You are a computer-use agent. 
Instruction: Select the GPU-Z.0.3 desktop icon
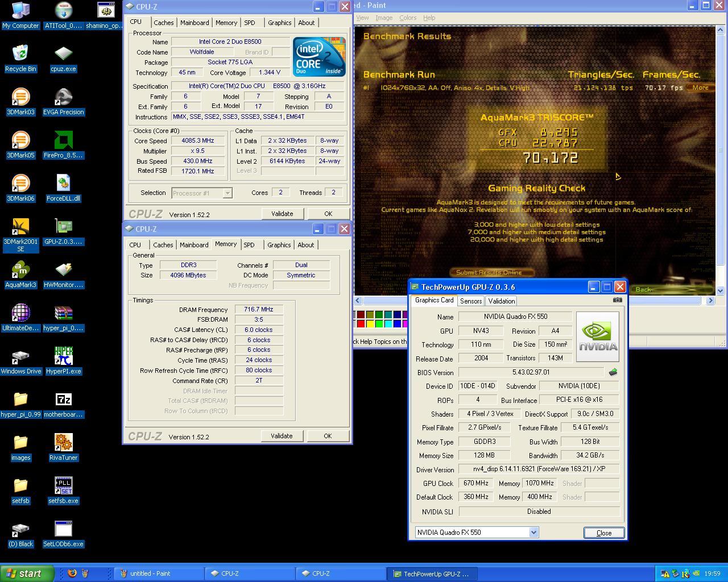[64, 231]
